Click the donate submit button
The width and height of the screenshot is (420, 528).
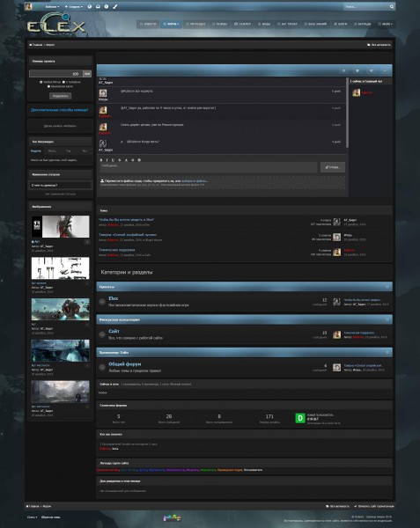pyautogui.click(x=60, y=96)
